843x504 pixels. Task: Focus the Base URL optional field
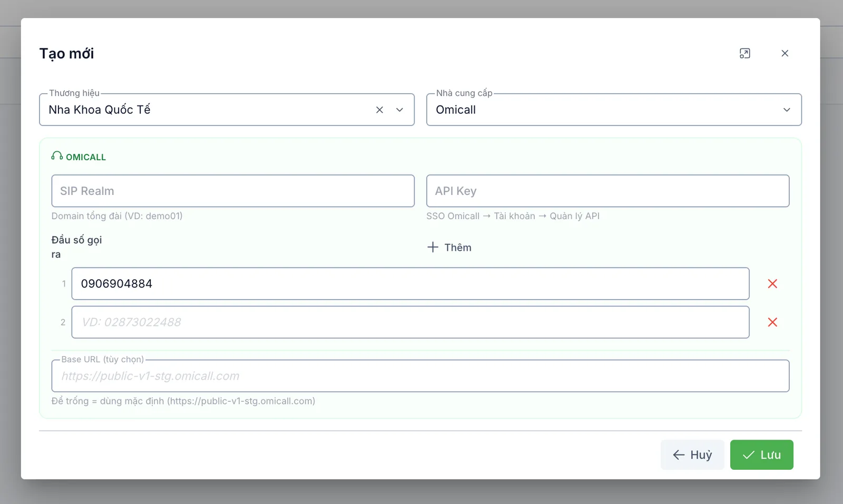[420, 375]
